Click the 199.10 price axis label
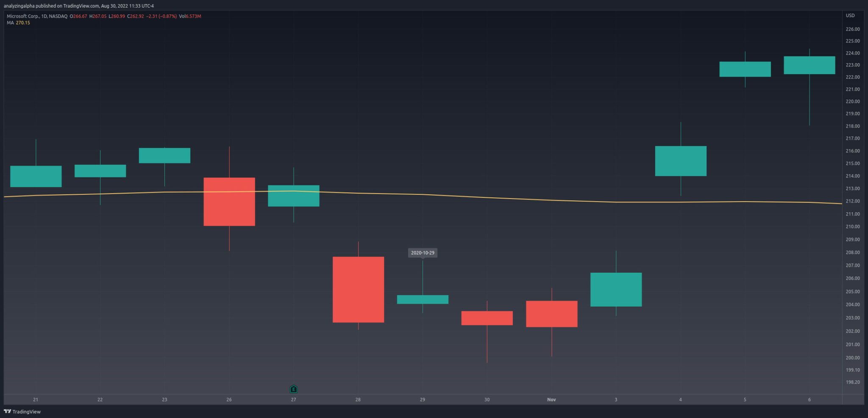Viewport: 868px width, 418px height. tap(852, 370)
